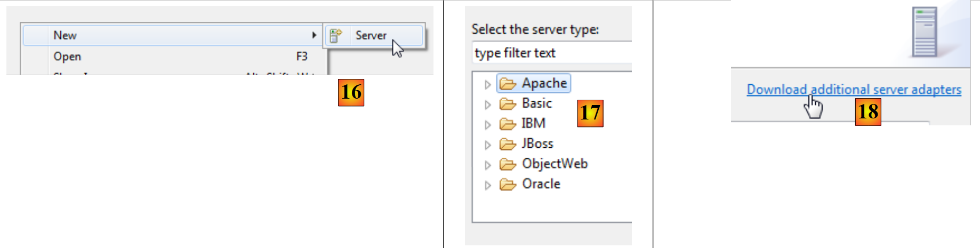The height and width of the screenshot is (248, 980).
Task: Expand the ObjectWeb tree node arrow
Action: coord(487,165)
